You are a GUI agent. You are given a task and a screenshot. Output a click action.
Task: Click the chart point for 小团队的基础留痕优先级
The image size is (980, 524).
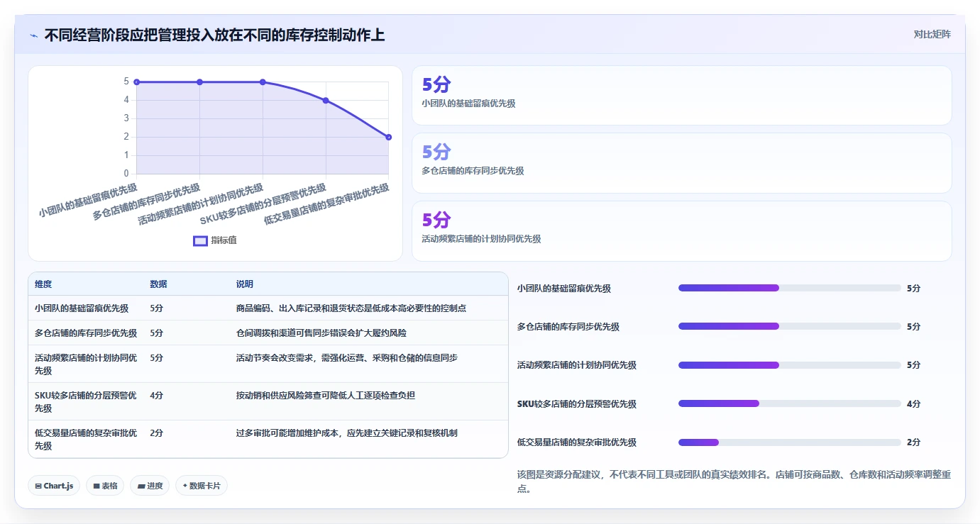[x=136, y=82]
